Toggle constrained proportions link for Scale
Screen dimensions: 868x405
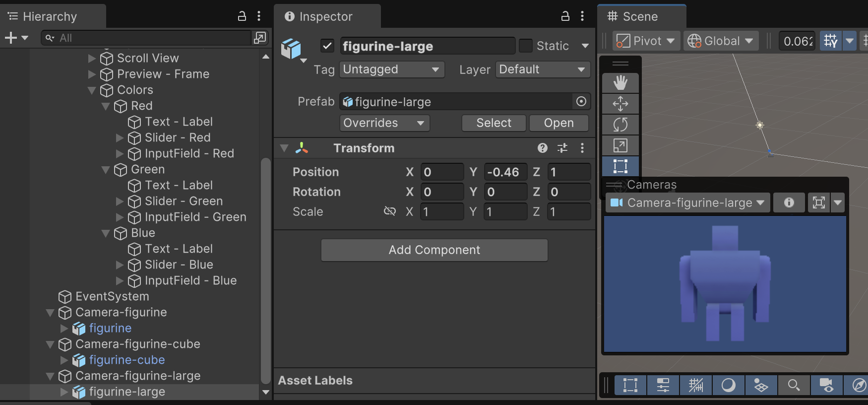coord(390,211)
